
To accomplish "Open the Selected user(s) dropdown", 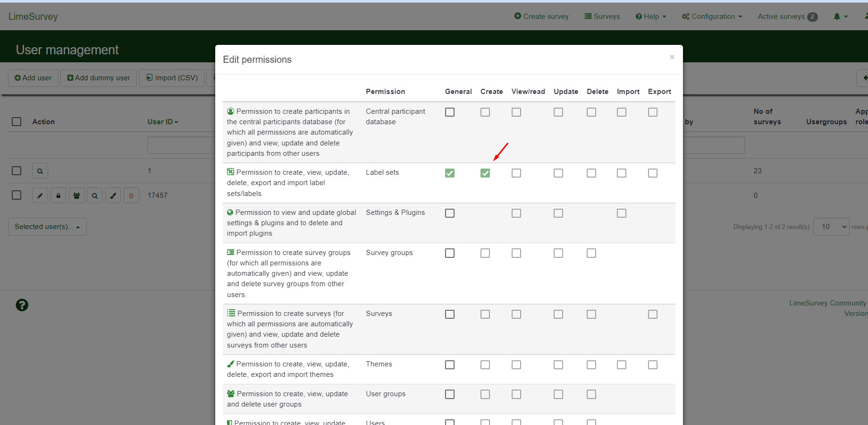I will click(x=47, y=227).
